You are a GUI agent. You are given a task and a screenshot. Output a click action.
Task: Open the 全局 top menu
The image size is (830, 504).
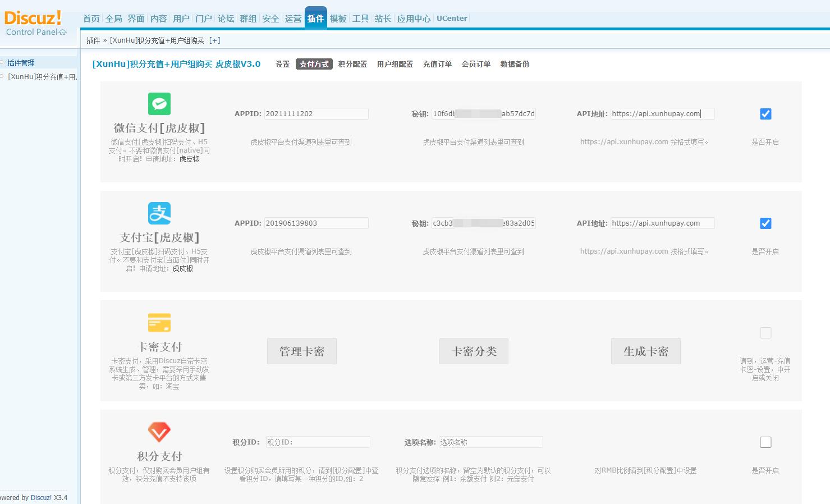coord(114,19)
